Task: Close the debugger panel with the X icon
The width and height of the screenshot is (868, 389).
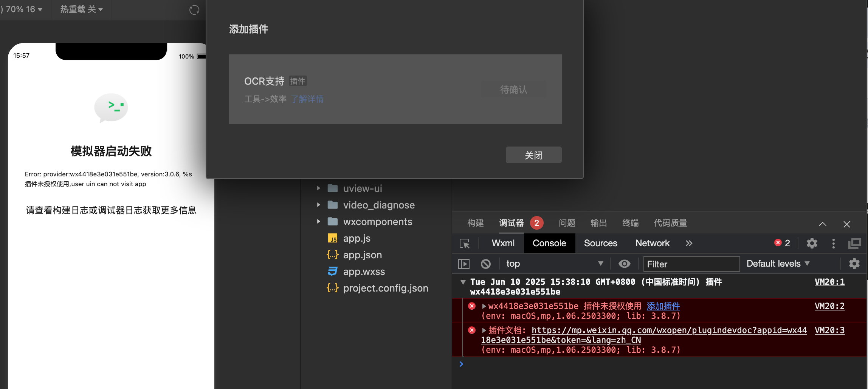Action: pyautogui.click(x=847, y=224)
